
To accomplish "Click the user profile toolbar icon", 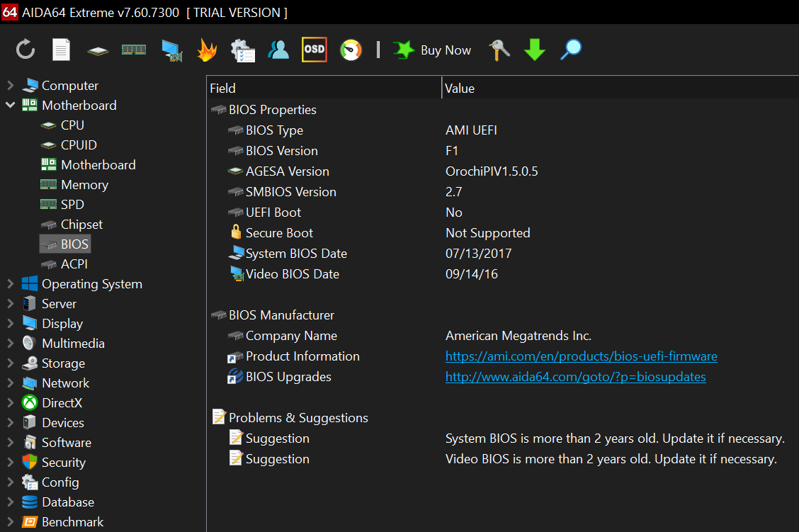I will point(279,50).
